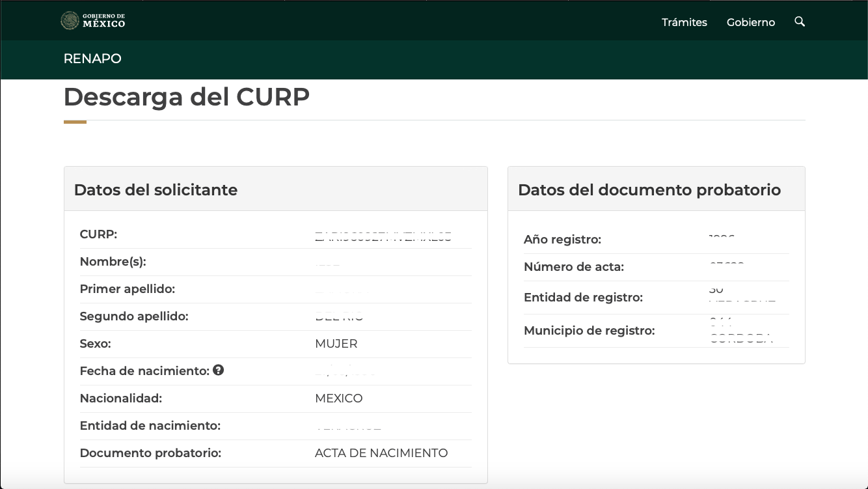Select the Municipio de registro label
868x489 pixels.
pos(589,331)
